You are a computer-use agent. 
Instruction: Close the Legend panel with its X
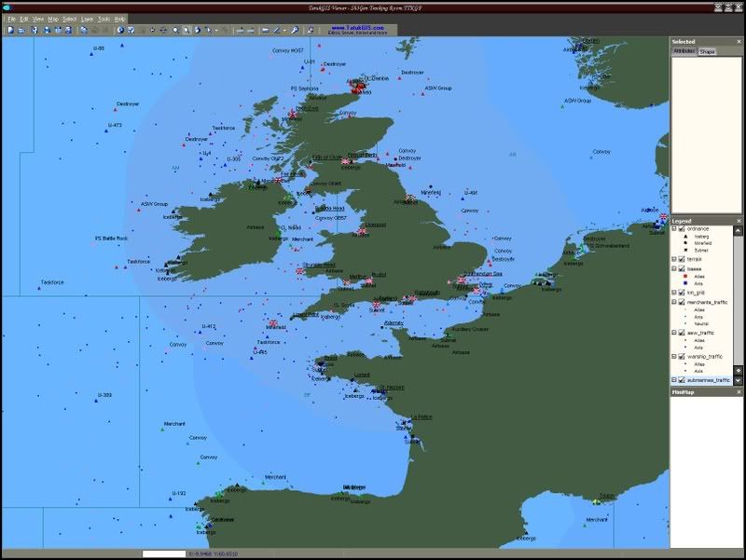pyautogui.click(x=739, y=221)
